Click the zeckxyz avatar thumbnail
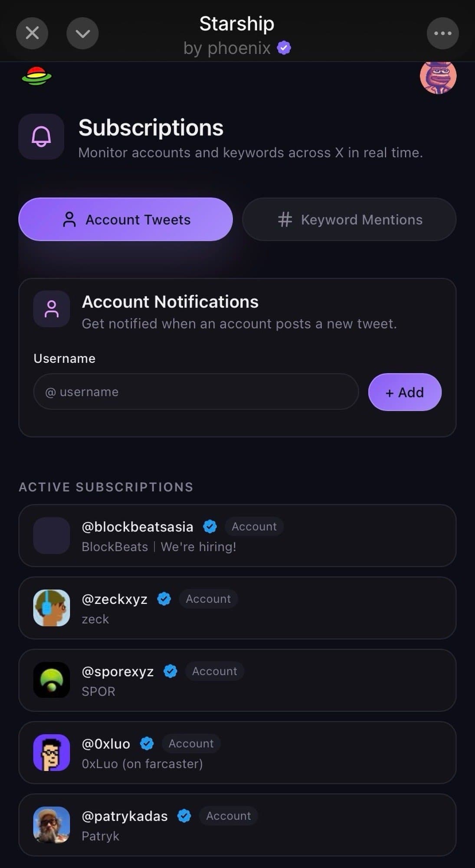This screenshot has height=868, width=475. [x=52, y=608]
